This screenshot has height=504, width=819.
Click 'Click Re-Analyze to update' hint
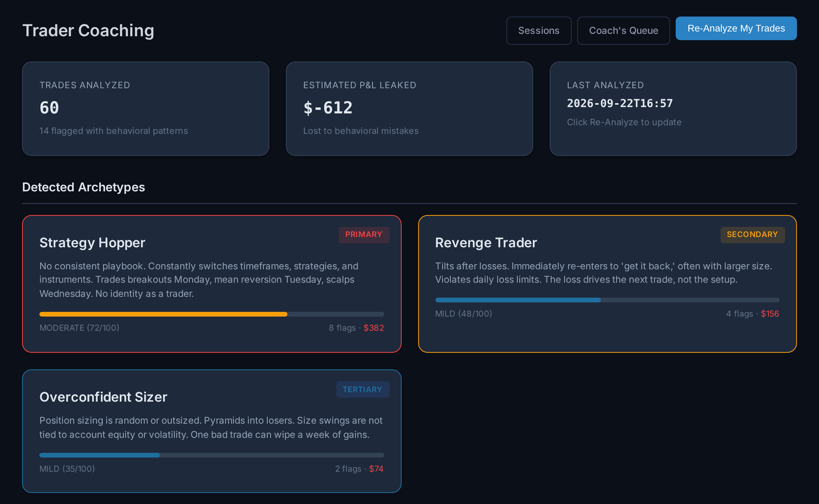624,122
